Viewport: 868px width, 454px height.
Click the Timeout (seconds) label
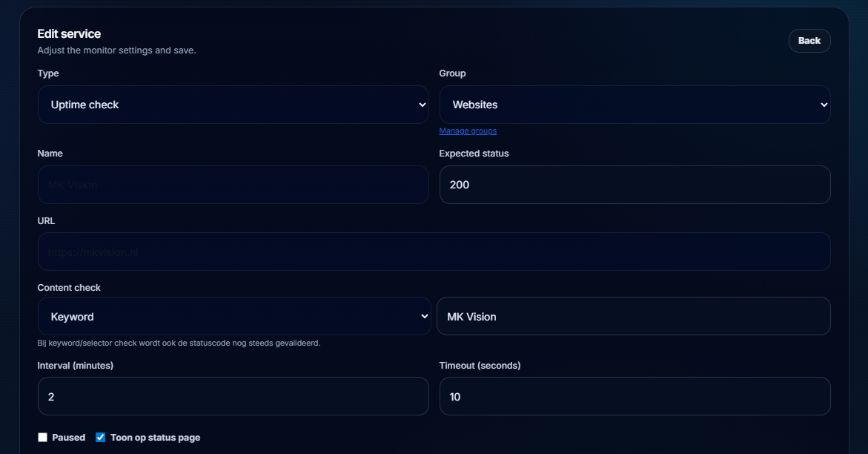pos(480,366)
